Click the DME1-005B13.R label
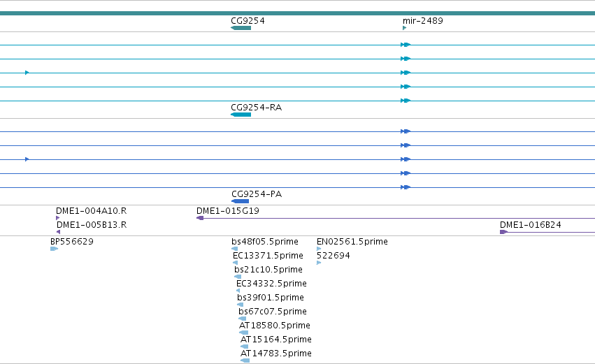The height and width of the screenshot is (364, 595). 92,224
